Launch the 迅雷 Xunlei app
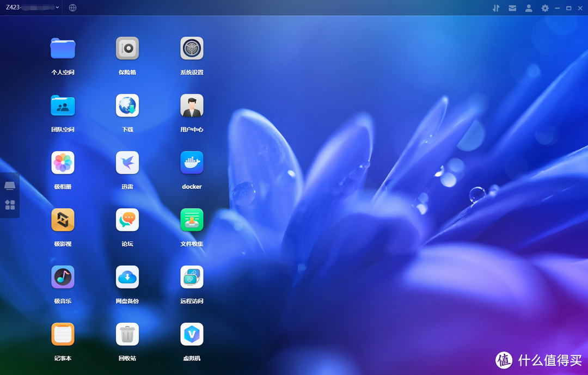 pyautogui.click(x=127, y=163)
